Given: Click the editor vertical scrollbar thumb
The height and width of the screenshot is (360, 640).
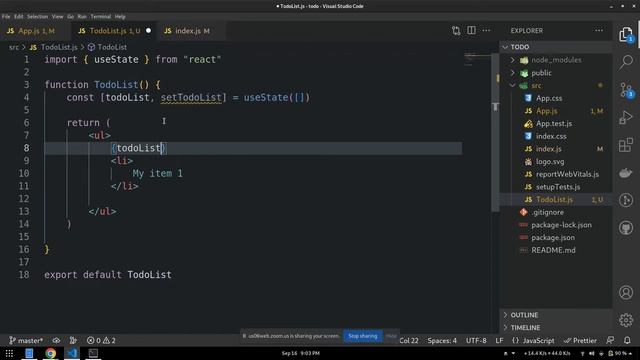Looking at the screenshot, I should pyautogui.click(x=496, y=132).
